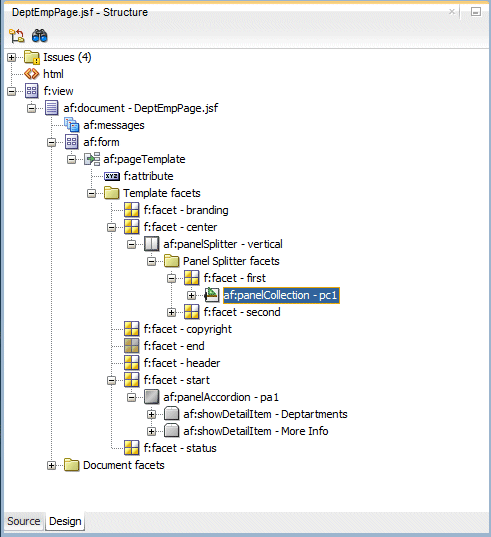
Task: Collapse the Template facets folder
Action: click(91, 193)
